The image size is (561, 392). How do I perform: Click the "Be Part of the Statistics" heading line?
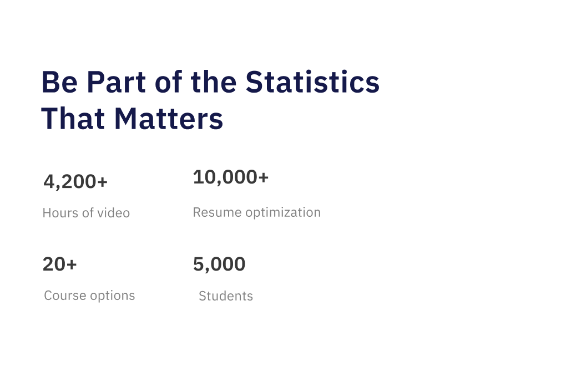click(x=210, y=82)
